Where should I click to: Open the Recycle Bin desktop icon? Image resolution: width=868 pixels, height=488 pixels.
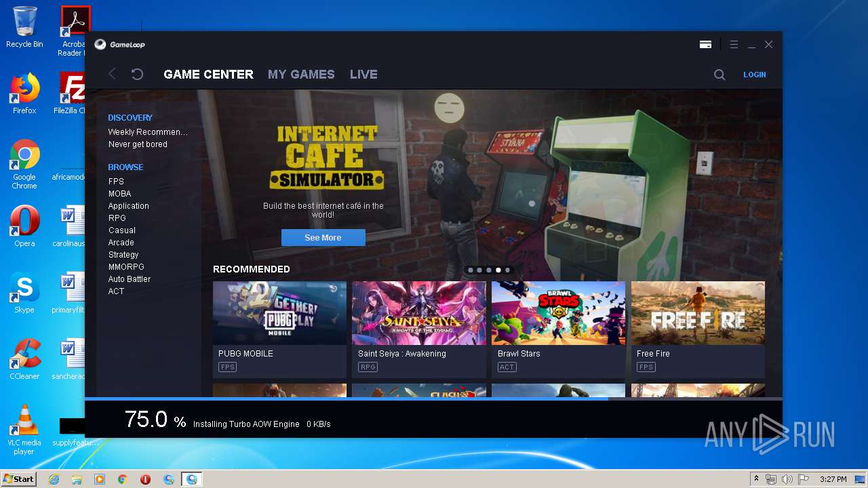[24, 27]
